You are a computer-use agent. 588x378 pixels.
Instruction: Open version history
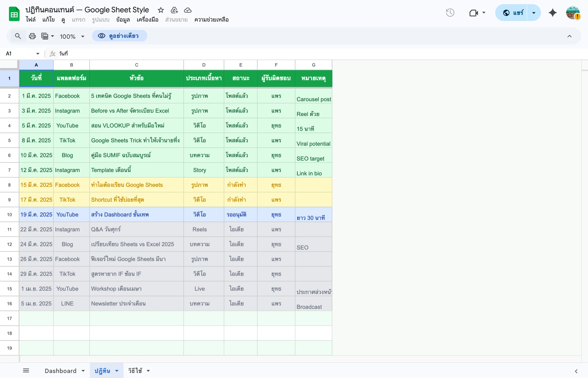point(450,13)
